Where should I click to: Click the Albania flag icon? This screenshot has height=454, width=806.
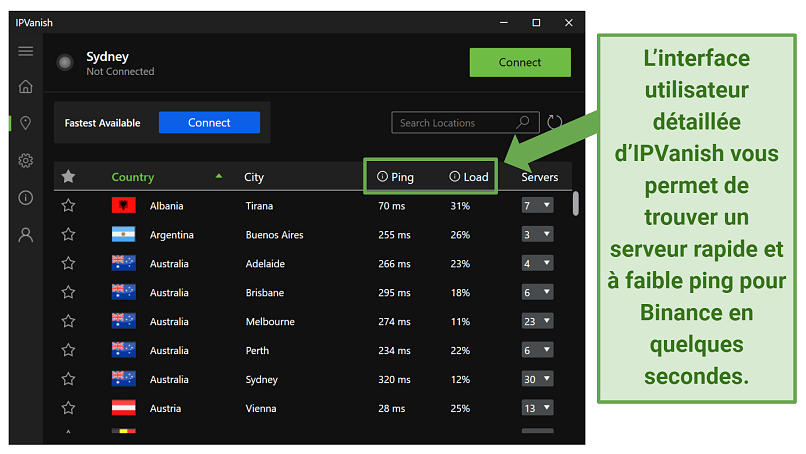[x=124, y=206]
